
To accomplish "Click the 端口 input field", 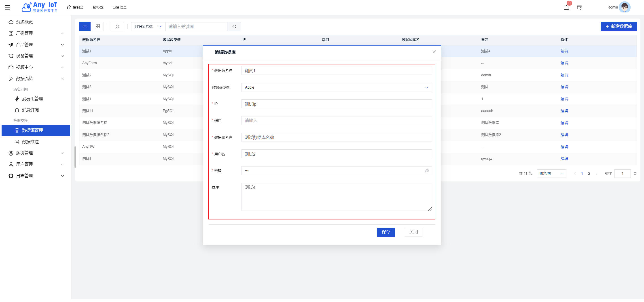I will [337, 121].
